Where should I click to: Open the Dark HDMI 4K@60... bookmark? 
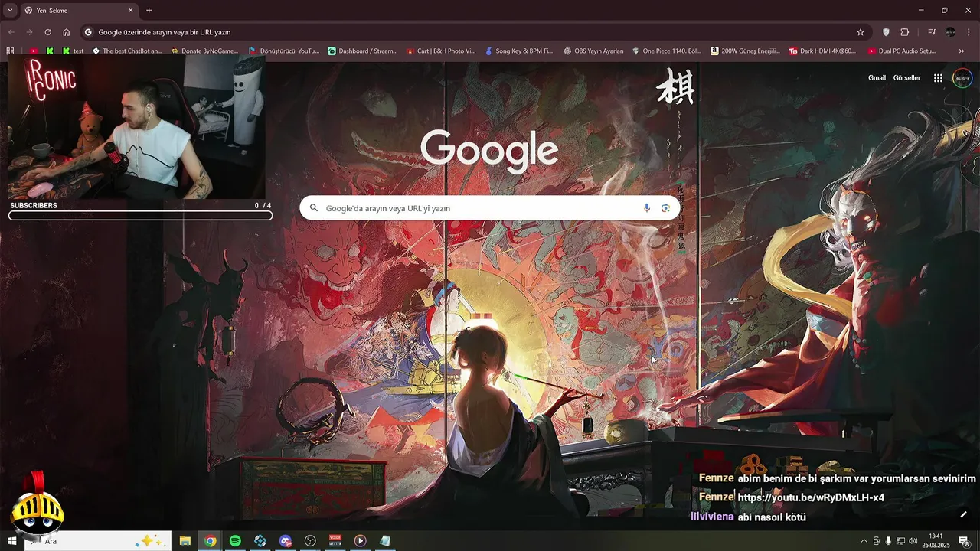822,51
